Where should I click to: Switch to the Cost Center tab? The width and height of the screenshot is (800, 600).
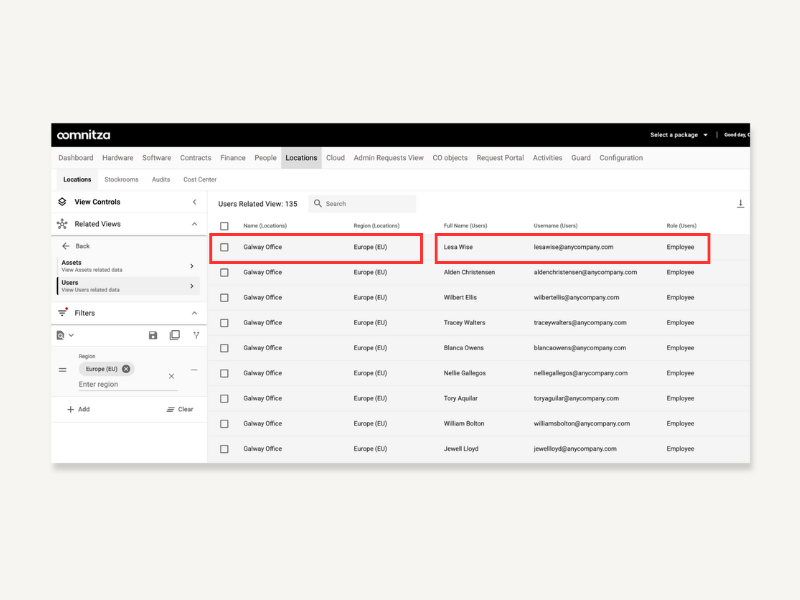pyautogui.click(x=200, y=180)
